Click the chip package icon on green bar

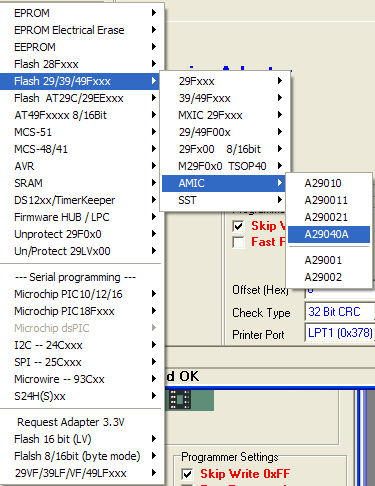tap(180, 399)
